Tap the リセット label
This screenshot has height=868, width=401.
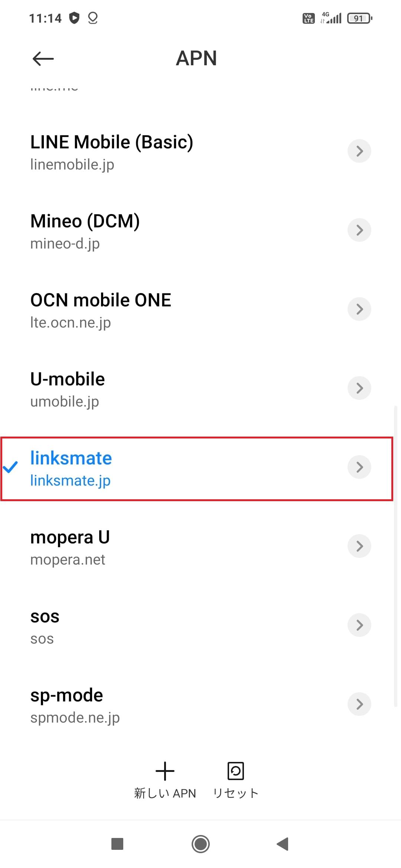click(235, 793)
